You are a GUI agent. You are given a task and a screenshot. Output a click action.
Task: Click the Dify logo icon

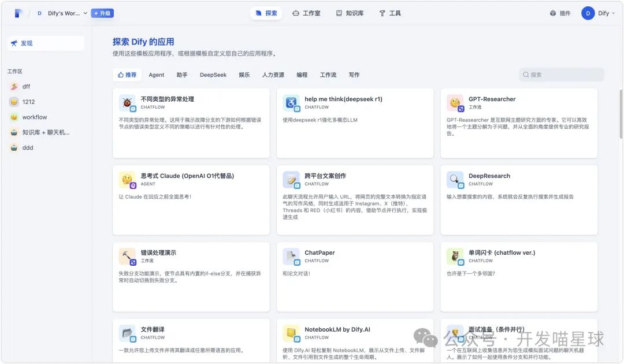(x=18, y=13)
